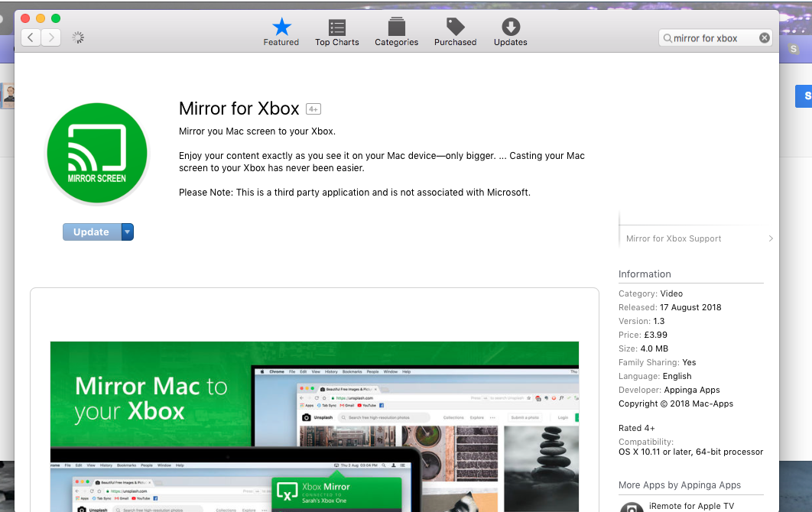Click the Price: £3.99 info line
The image size is (812, 512).
[x=643, y=335]
